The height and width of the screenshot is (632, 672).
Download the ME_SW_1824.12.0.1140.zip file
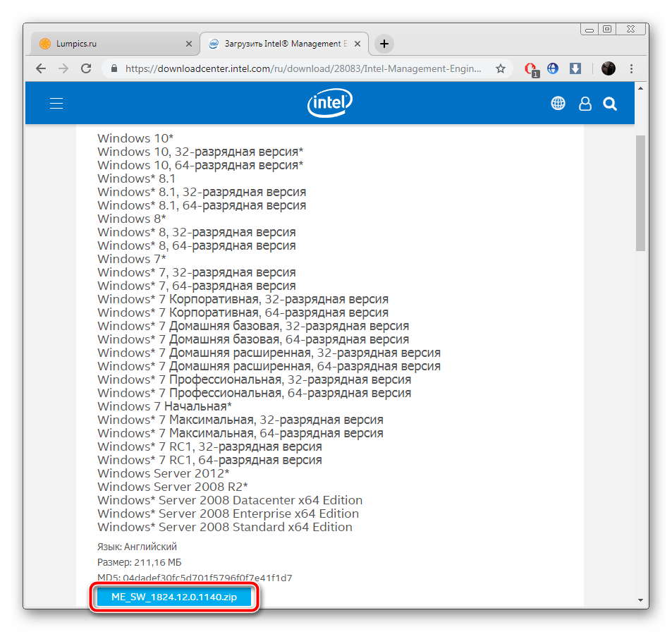click(x=173, y=597)
